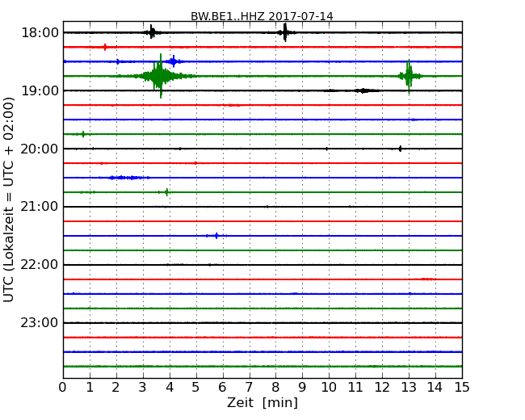Click the x-axis tick label 12
The image size is (525, 420).
coord(382,388)
